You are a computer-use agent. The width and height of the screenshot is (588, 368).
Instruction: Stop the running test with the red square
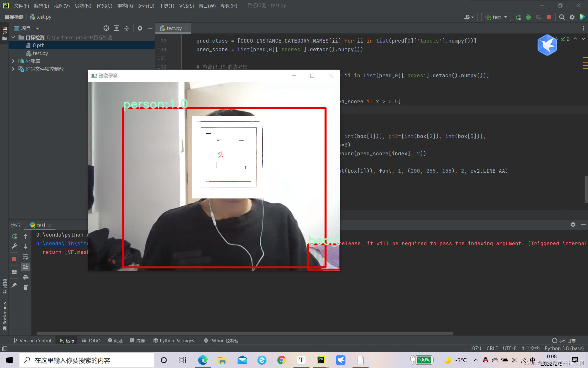[549, 17]
